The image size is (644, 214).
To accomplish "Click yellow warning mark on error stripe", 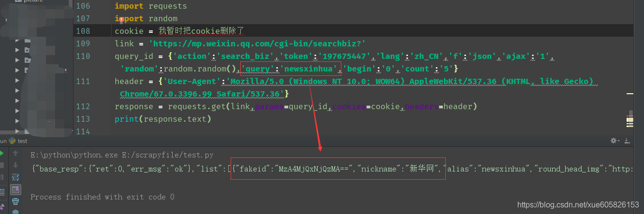I will coord(629,94).
